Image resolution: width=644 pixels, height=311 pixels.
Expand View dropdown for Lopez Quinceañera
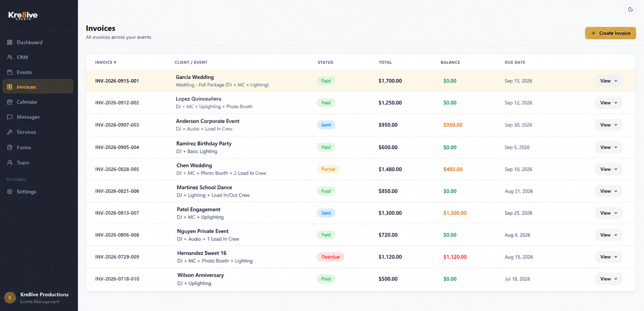pos(608,102)
